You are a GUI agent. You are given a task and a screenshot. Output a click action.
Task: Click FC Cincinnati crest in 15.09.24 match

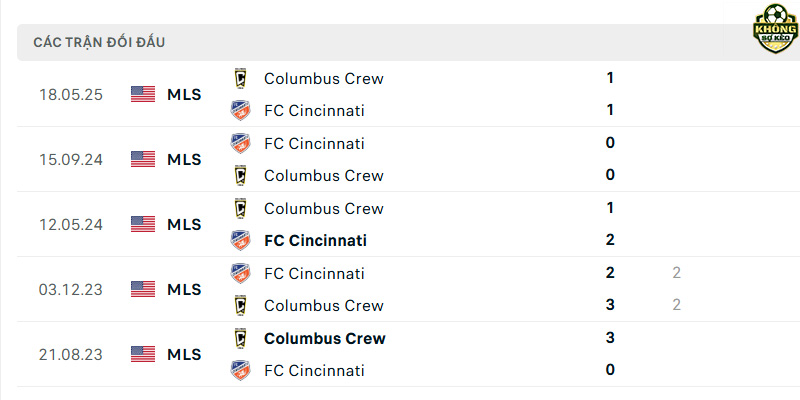240,143
